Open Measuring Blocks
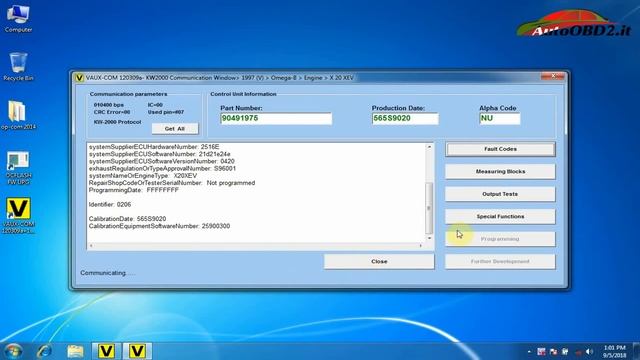Image resolution: width=640 pixels, height=360 pixels. (500, 171)
